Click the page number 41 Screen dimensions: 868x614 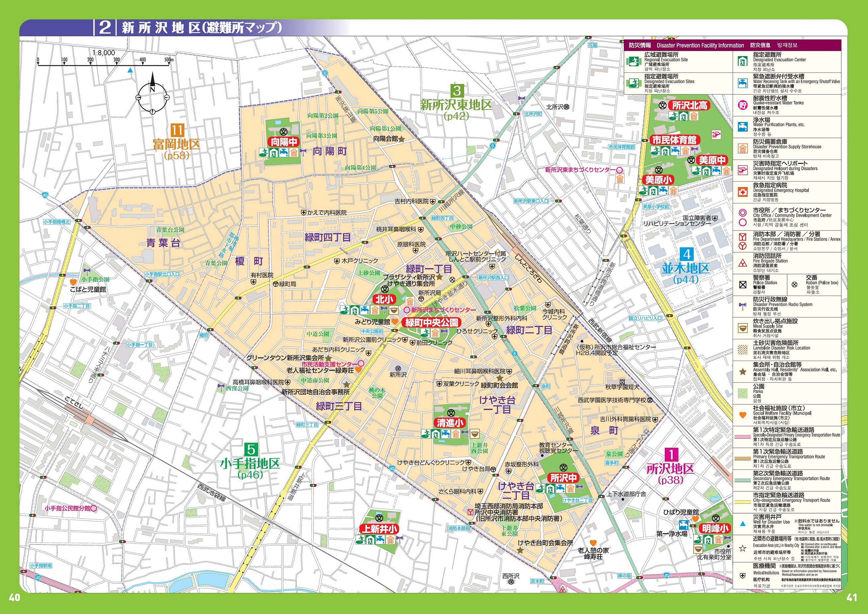(852, 598)
